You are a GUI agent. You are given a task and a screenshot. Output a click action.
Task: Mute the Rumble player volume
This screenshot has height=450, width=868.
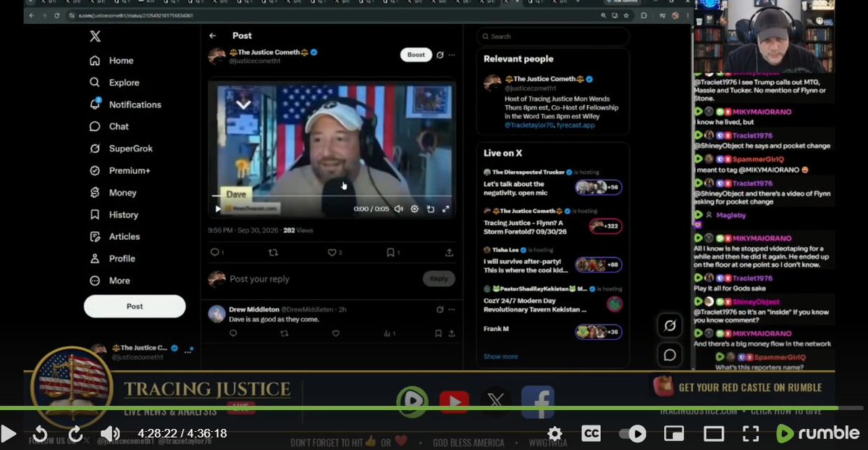110,433
